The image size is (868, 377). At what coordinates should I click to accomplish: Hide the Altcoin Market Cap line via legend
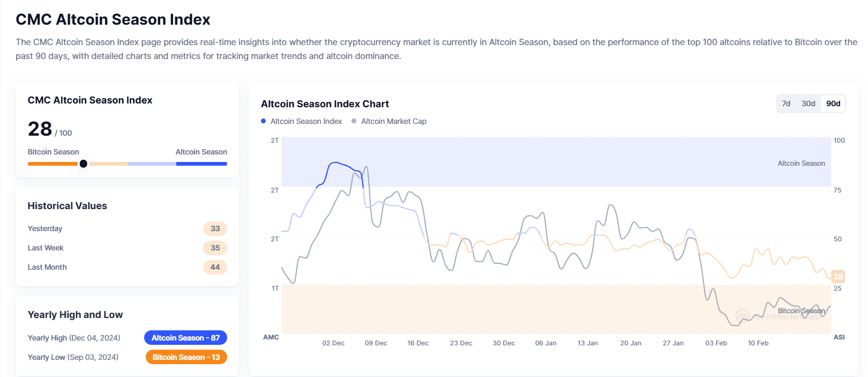394,121
